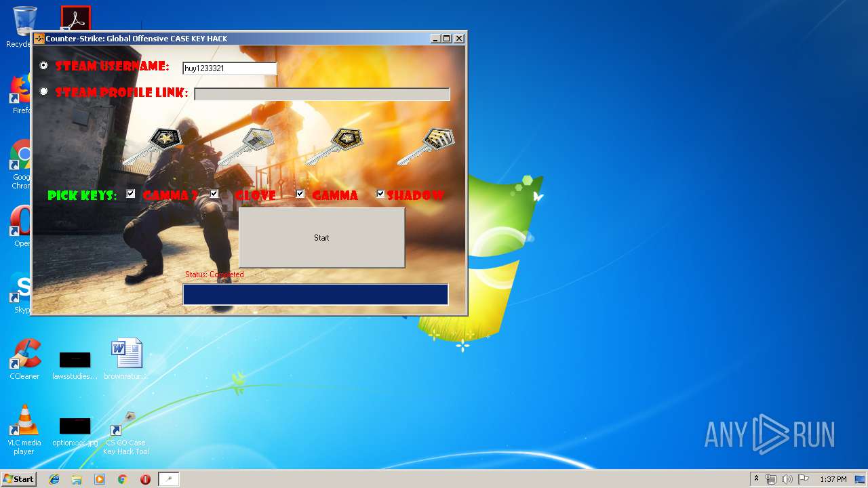Click the window title bar app icon

(x=39, y=39)
